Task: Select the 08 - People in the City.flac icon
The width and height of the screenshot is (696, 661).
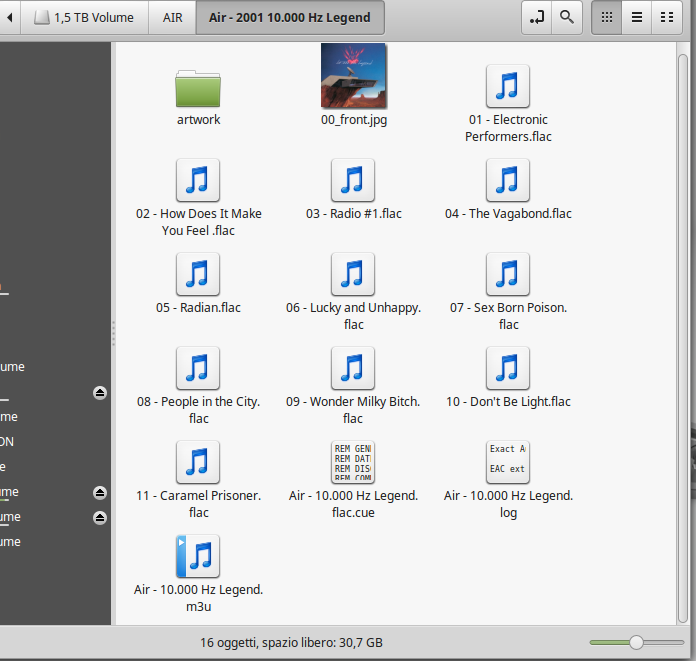Action: pos(198,368)
